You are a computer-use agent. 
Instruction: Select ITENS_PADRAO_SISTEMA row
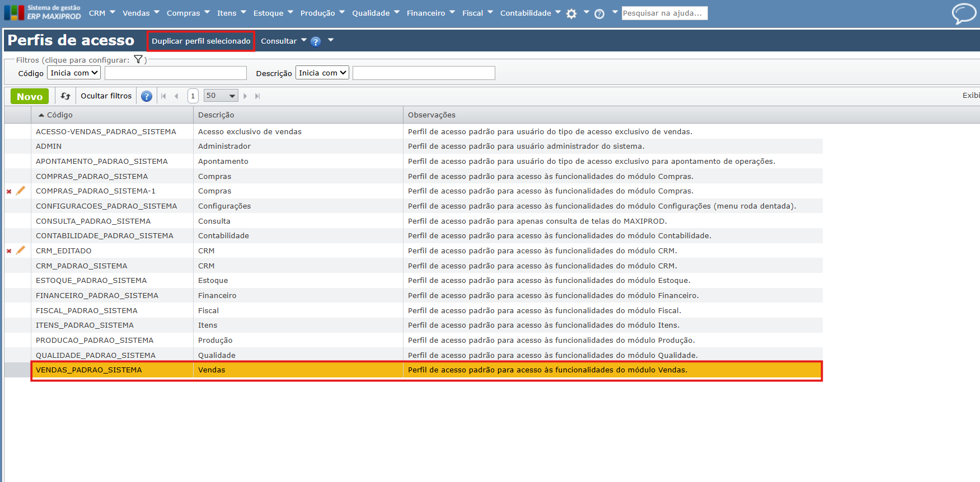414,325
